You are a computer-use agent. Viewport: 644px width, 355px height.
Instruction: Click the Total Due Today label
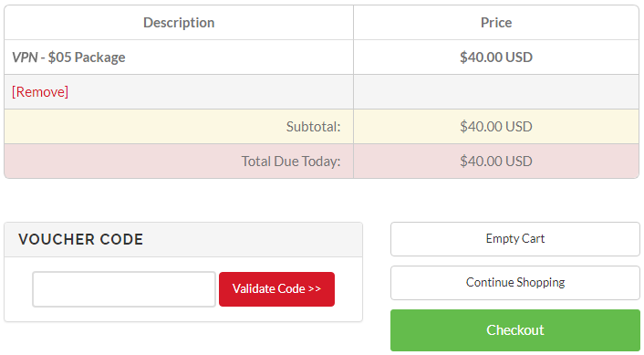(x=291, y=161)
